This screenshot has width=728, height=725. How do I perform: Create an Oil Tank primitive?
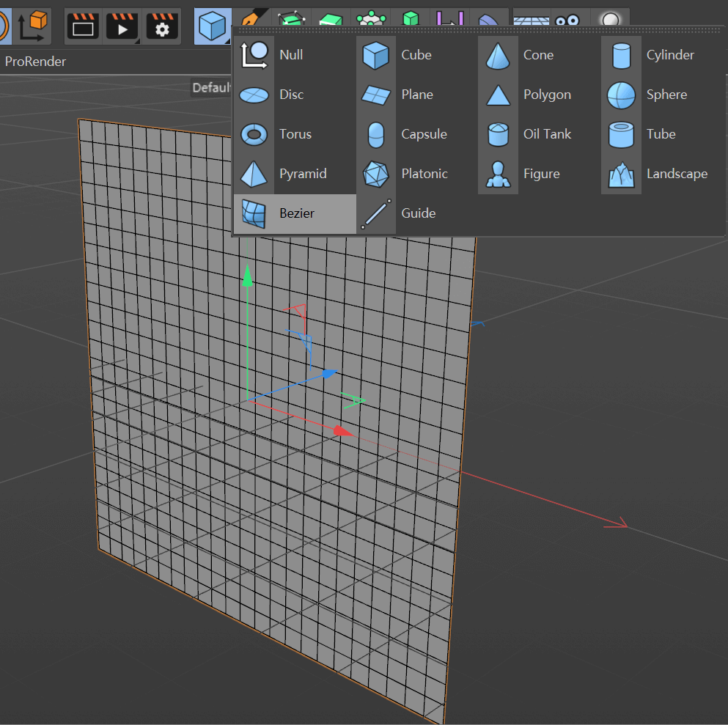point(539,134)
